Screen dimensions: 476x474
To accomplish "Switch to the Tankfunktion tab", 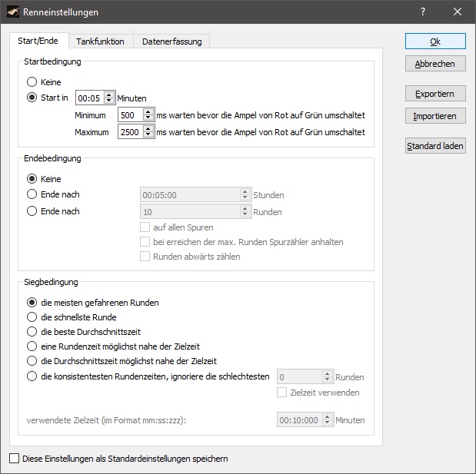I will click(x=100, y=41).
